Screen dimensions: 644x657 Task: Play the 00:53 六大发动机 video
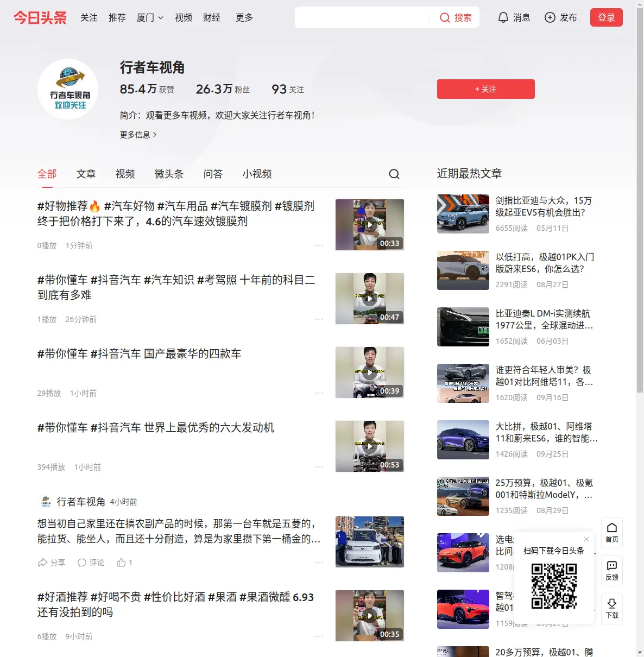370,446
